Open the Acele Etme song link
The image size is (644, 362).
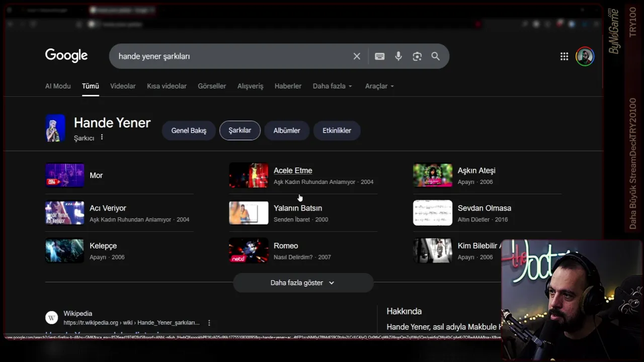tap(293, 170)
